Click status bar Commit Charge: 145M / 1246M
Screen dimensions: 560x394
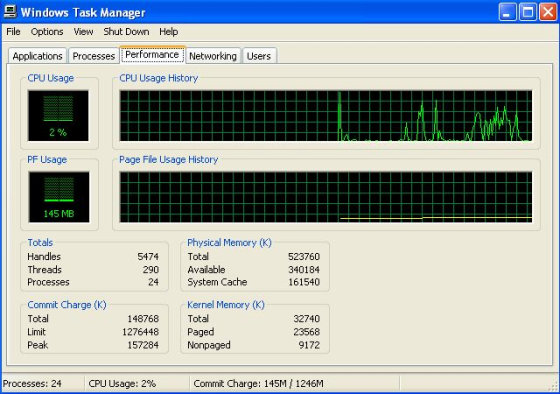258,384
